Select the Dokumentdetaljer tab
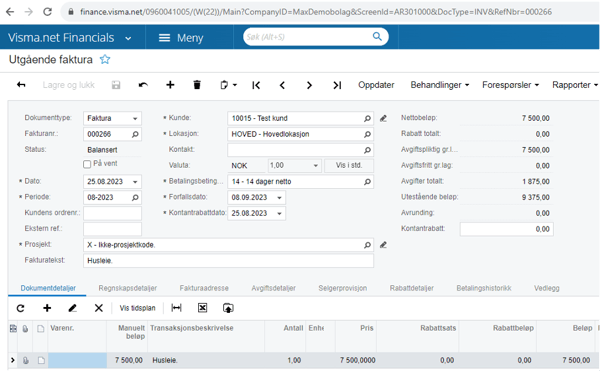This screenshot has width=600, height=371. point(48,288)
